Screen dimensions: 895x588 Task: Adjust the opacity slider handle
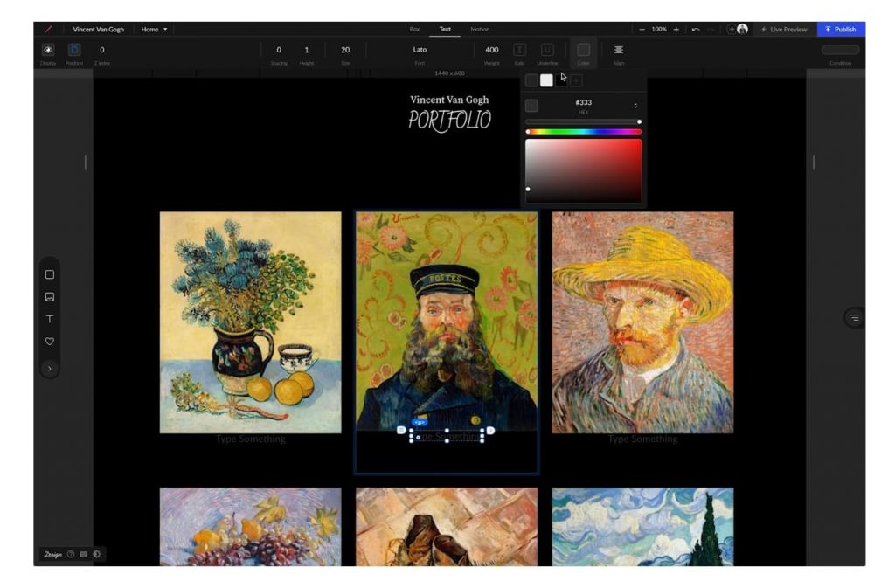tap(639, 122)
